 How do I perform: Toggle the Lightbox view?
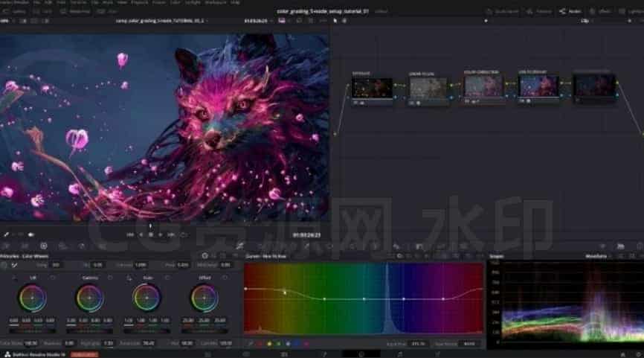pos(631,11)
